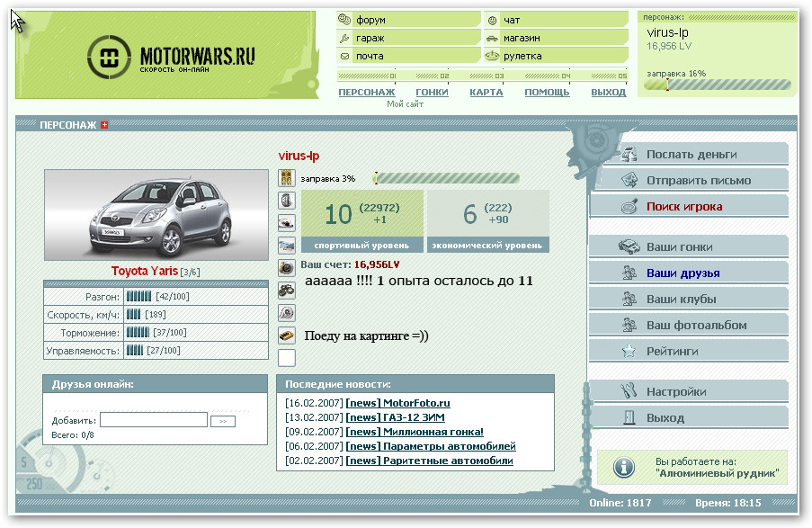This screenshot has width=812, height=528.
Task: Click the Торможение value [37/100]
Action: click(x=170, y=333)
